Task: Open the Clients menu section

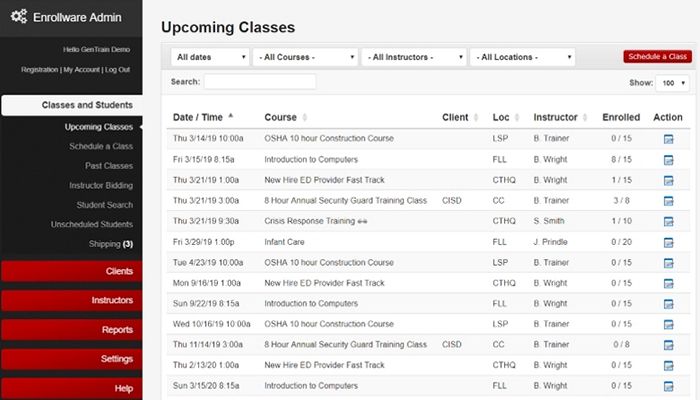Action: 71,271
